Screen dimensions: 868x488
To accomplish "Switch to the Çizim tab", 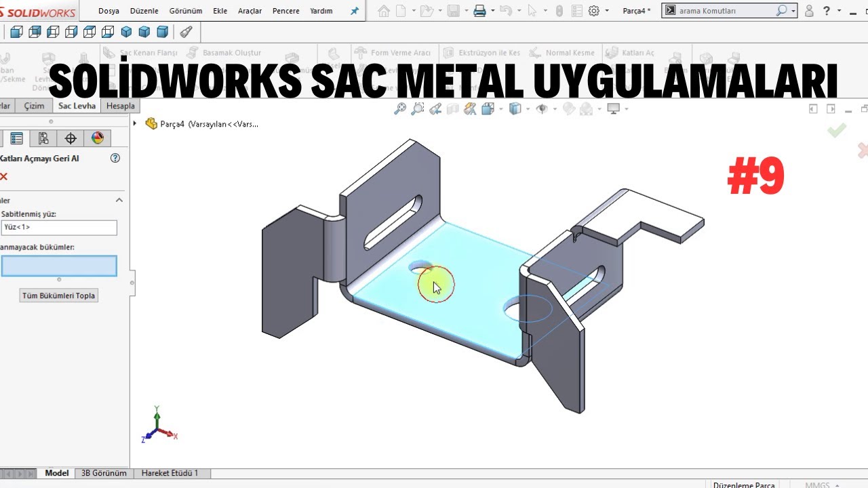I will coord(34,106).
